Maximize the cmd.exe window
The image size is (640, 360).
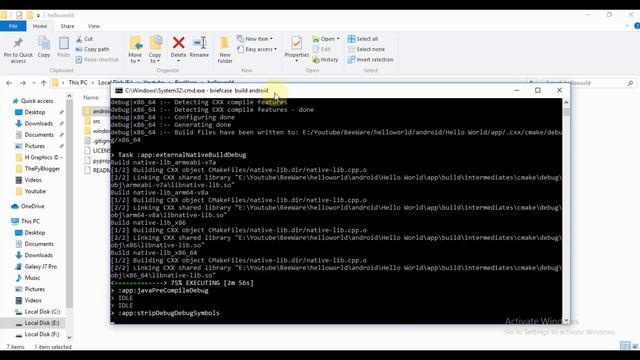click(538, 90)
